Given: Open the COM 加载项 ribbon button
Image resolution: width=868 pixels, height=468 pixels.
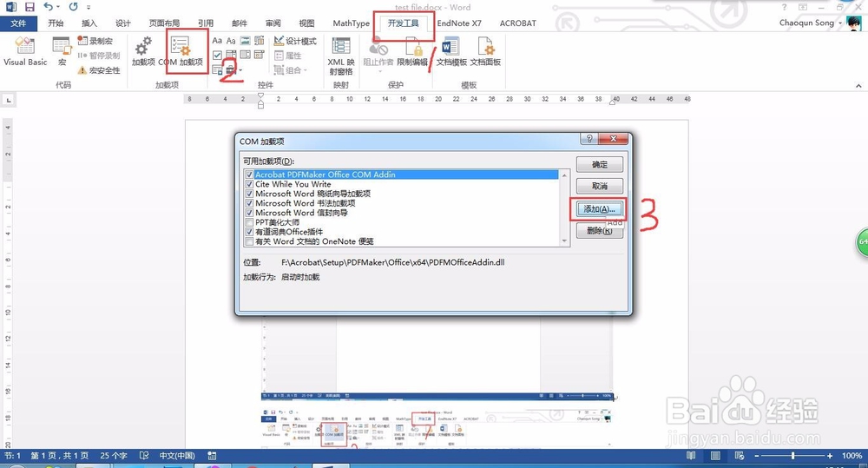Looking at the screenshot, I should coord(181,52).
